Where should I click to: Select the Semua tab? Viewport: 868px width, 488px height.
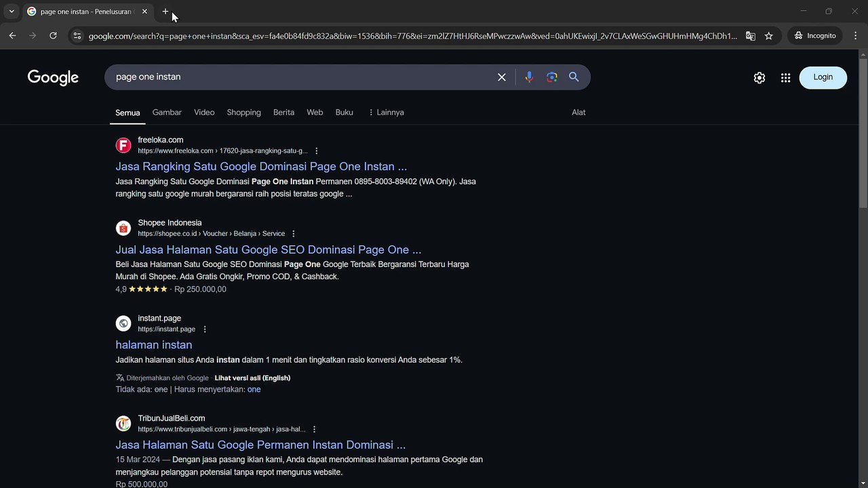127,113
